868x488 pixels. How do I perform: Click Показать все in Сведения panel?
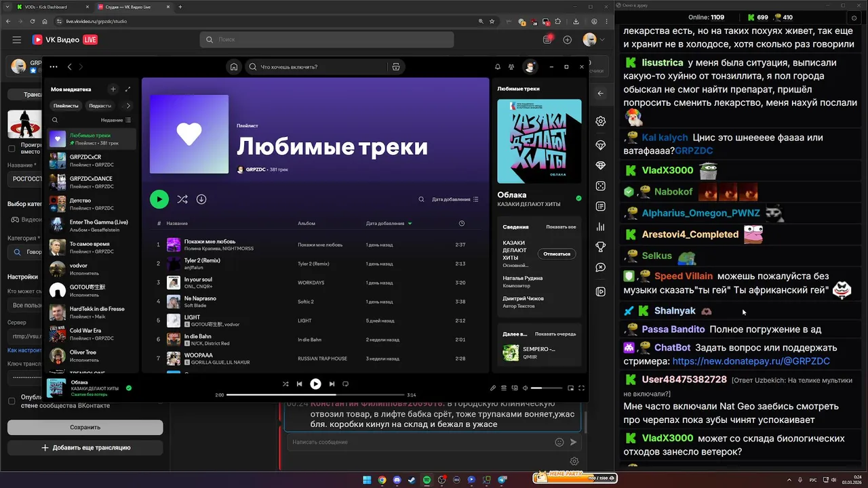click(561, 227)
